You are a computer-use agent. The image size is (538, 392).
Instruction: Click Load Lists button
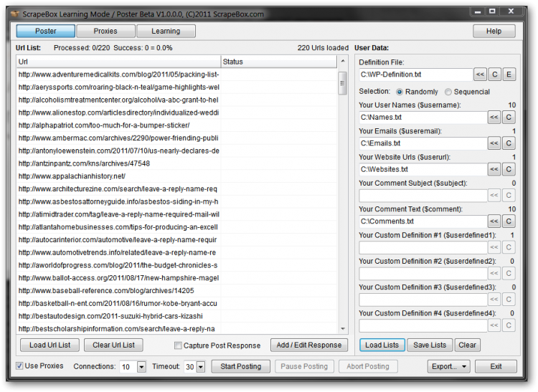click(x=382, y=345)
